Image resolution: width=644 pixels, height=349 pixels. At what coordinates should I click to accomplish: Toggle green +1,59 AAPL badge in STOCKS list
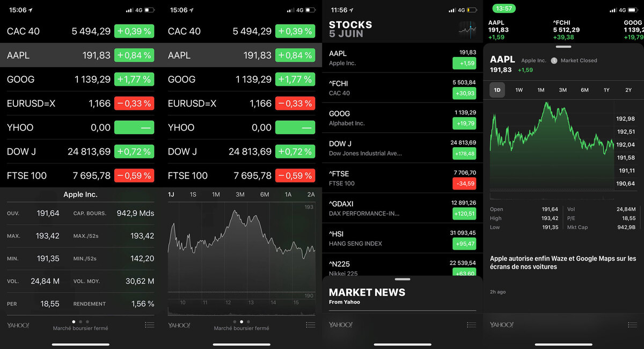point(464,63)
